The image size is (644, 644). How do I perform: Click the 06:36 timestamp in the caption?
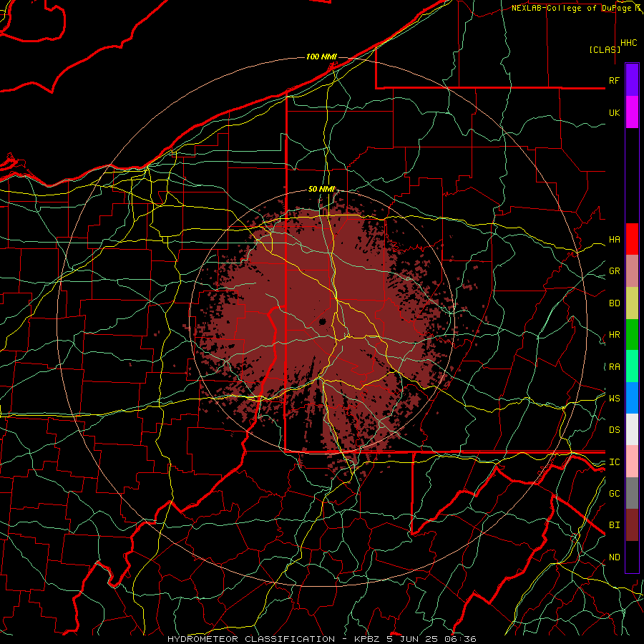click(462, 639)
